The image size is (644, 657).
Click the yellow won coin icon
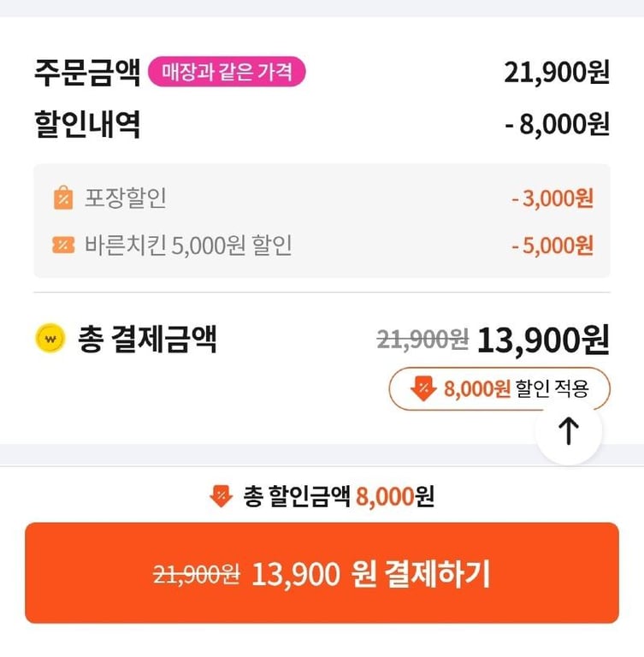(x=50, y=339)
